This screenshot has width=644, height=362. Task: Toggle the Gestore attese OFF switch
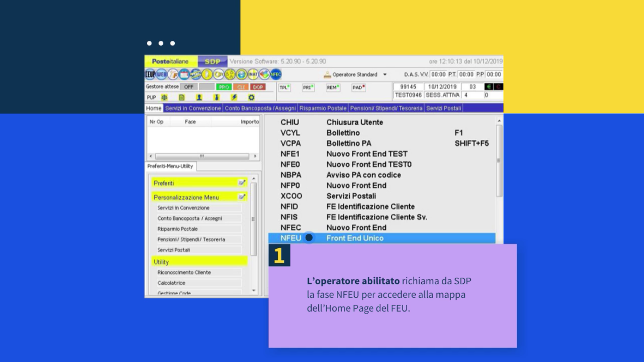pyautogui.click(x=189, y=87)
